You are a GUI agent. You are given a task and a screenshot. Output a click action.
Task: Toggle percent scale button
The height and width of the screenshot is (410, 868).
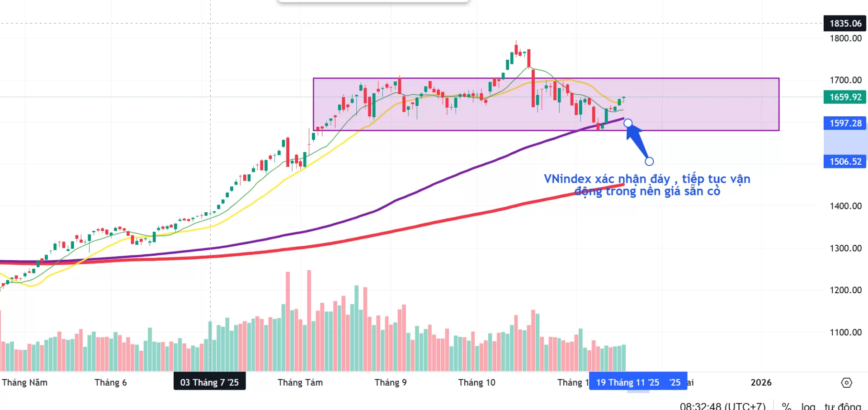(787, 406)
